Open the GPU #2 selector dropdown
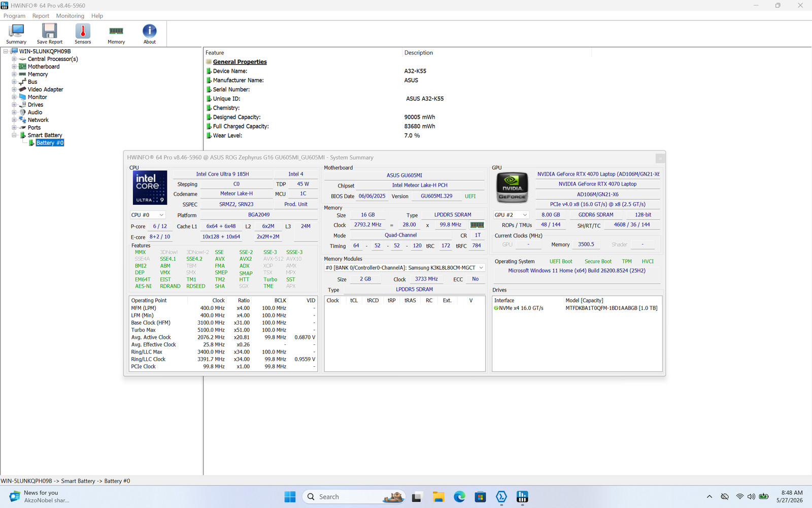Screen dimensions: 812x508 [511, 215]
